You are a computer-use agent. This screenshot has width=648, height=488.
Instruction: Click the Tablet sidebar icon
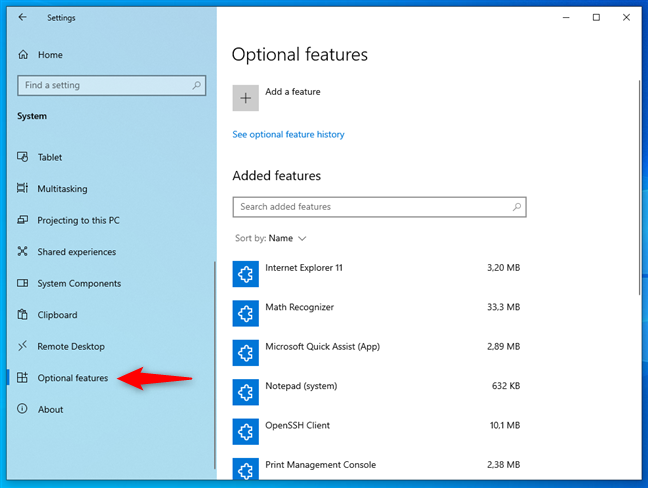[x=22, y=157]
